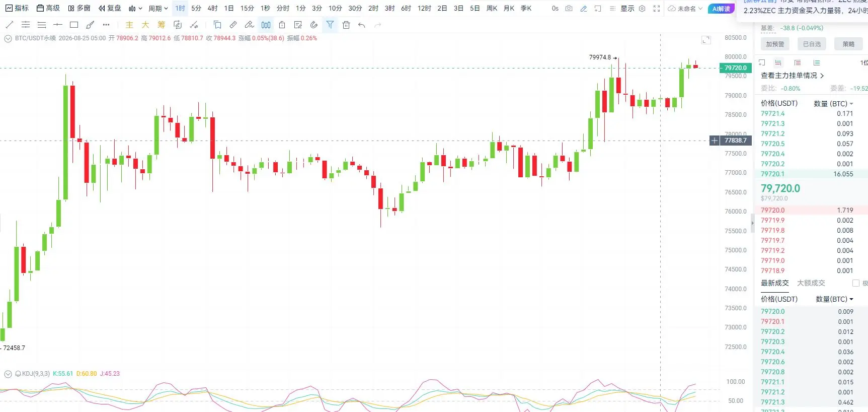Click the 策略 strategy button
This screenshot has height=412, width=868.
tap(848, 44)
